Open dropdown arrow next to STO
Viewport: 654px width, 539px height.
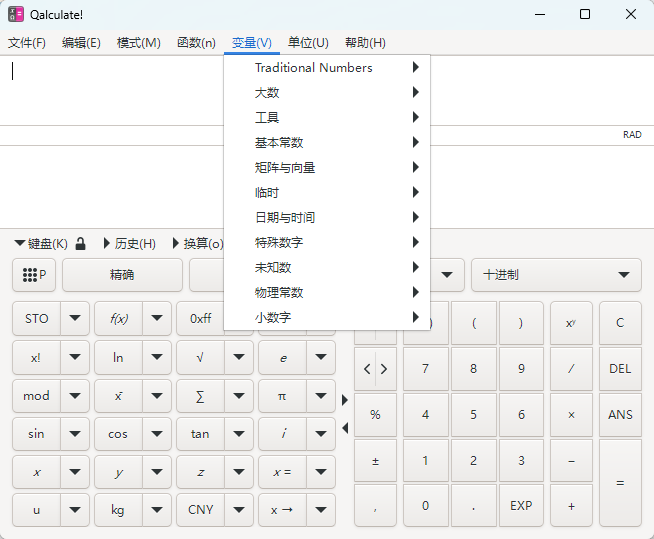[75, 319]
